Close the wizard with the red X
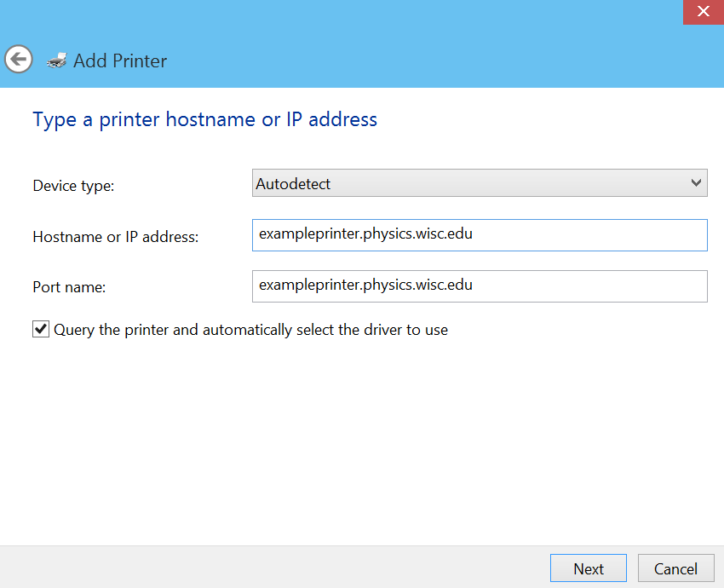724x588 pixels. coord(703,12)
